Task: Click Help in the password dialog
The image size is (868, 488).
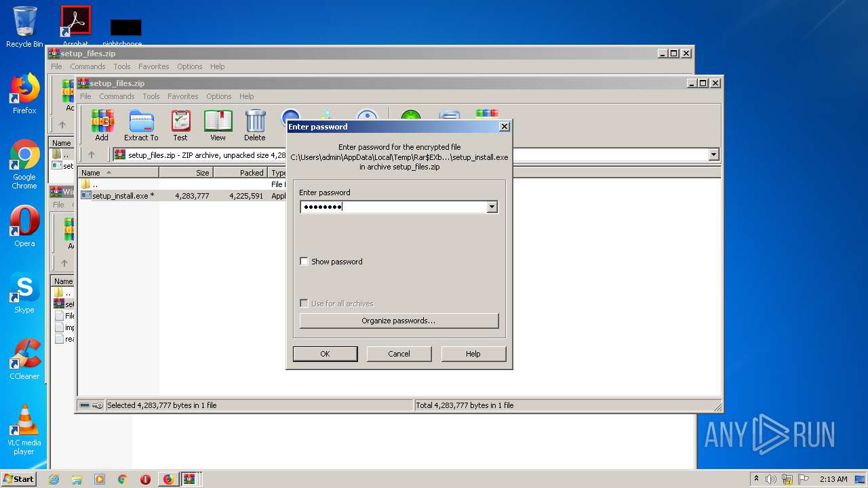Action: pos(473,354)
